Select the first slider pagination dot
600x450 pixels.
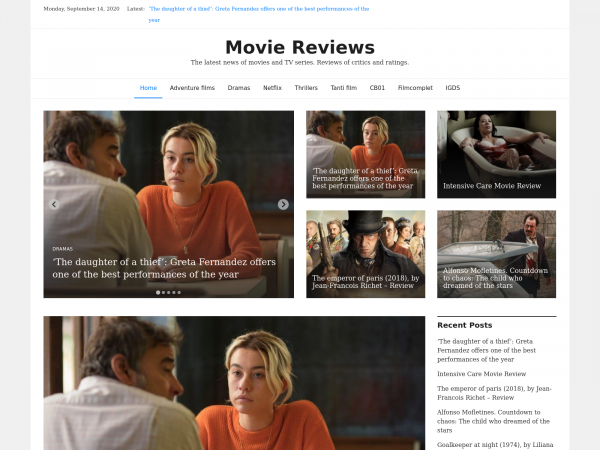(158, 292)
